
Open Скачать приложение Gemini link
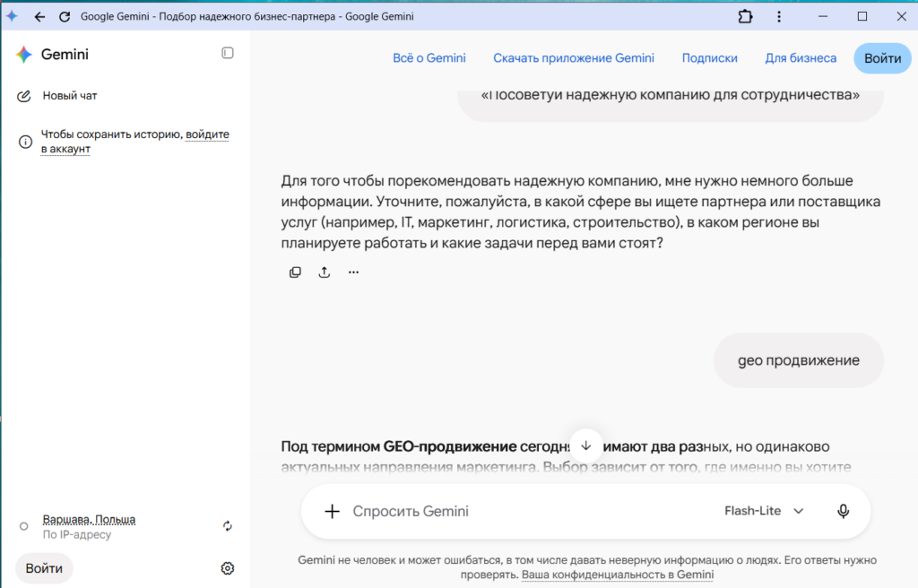point(574,58)
